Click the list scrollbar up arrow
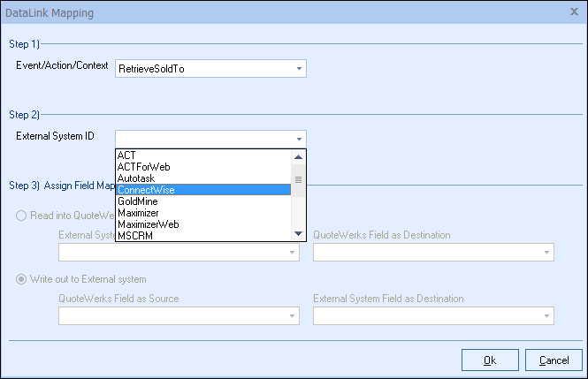The image size is (588, 379). 299,156
